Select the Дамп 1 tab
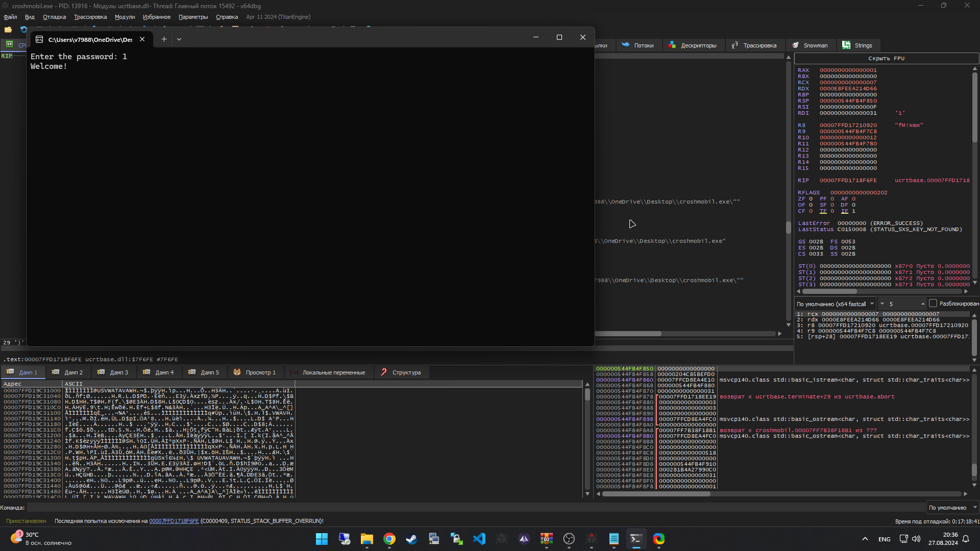This screenshot has height=551, width=980. [x=23, y=372]
